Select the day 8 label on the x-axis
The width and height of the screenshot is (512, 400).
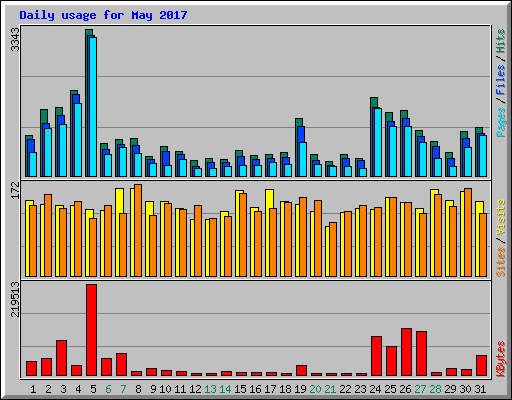tap(138, 389)
